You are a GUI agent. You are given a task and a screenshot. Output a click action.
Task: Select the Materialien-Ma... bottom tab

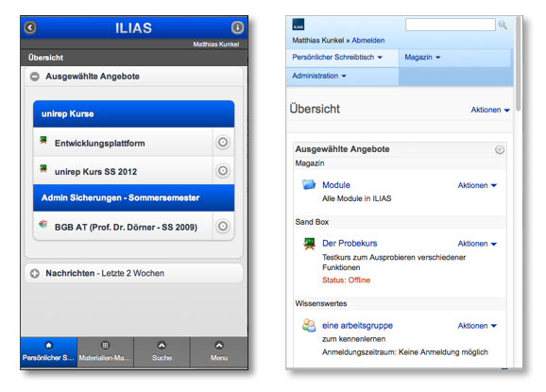(x=105, y=351)
